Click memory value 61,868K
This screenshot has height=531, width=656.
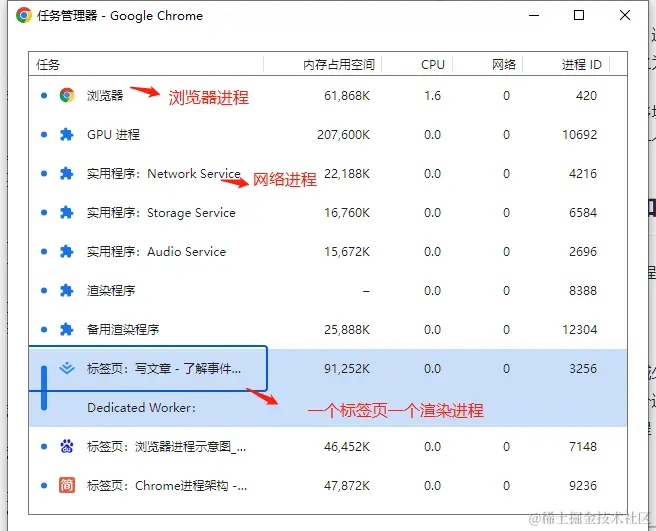click(x=347, y=96)
